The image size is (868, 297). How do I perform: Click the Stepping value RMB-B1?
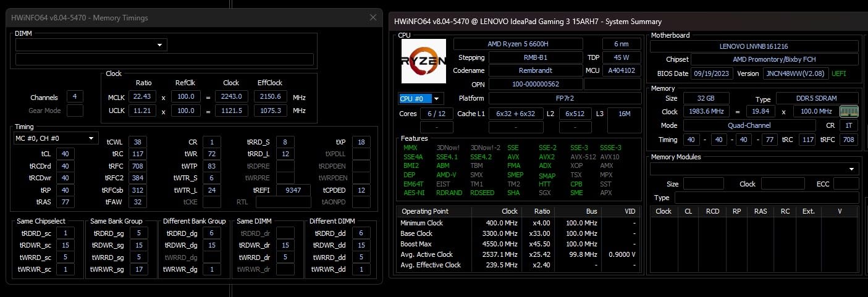[535, 57]
